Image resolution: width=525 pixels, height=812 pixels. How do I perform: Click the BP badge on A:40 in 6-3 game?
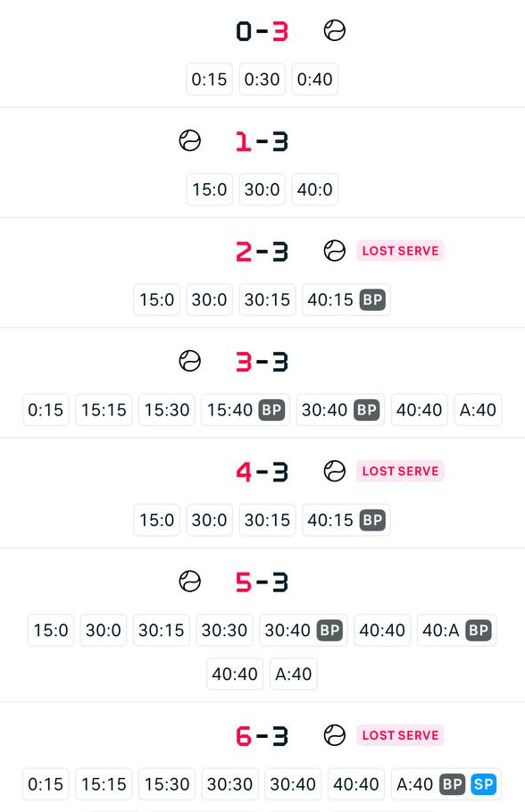[x=452, y=784]
